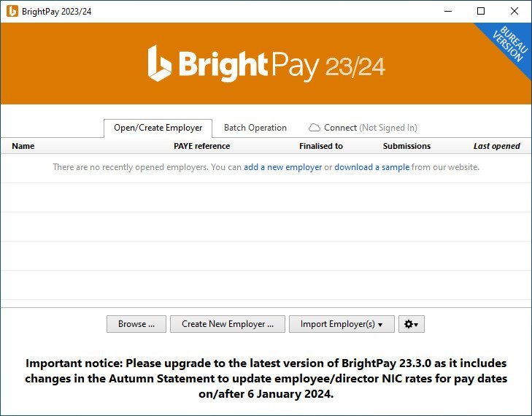The height and width of the screenshot is (416, 532).
Task: Sort by the Name column header
Action: pyautogui.click(x=23, y=146)
